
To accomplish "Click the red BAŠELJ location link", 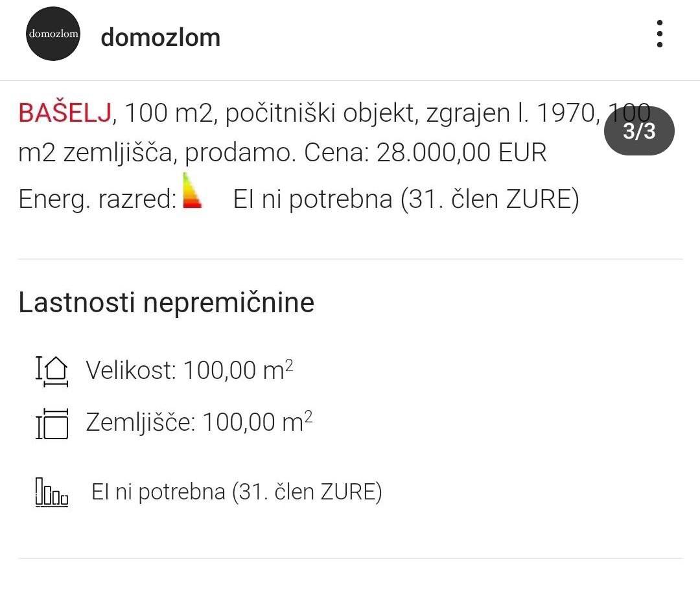I will click(x=65, y=113).
